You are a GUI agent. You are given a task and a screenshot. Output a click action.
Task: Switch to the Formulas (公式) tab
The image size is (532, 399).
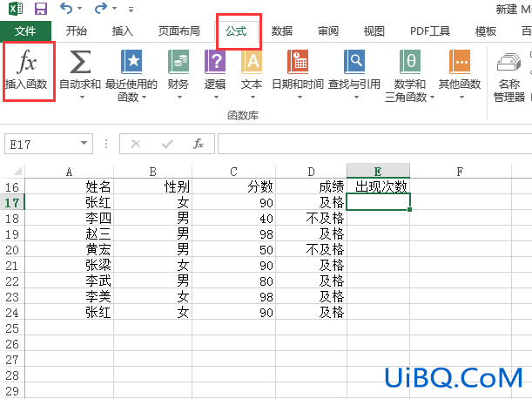click(x=236, y=31)
